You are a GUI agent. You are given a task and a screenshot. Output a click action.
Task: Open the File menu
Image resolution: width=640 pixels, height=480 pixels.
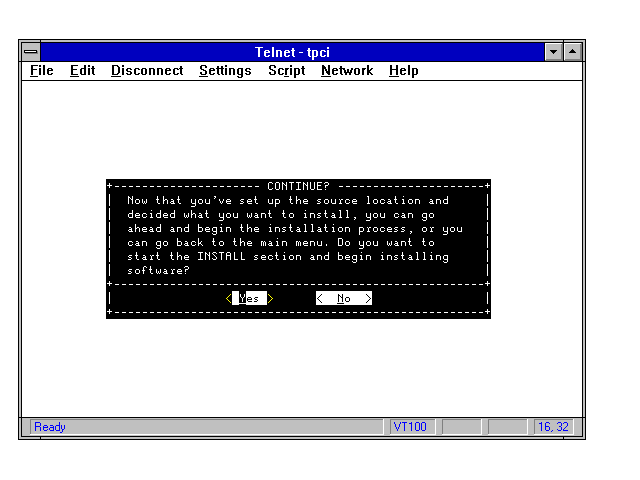click(x=42, y=71)
